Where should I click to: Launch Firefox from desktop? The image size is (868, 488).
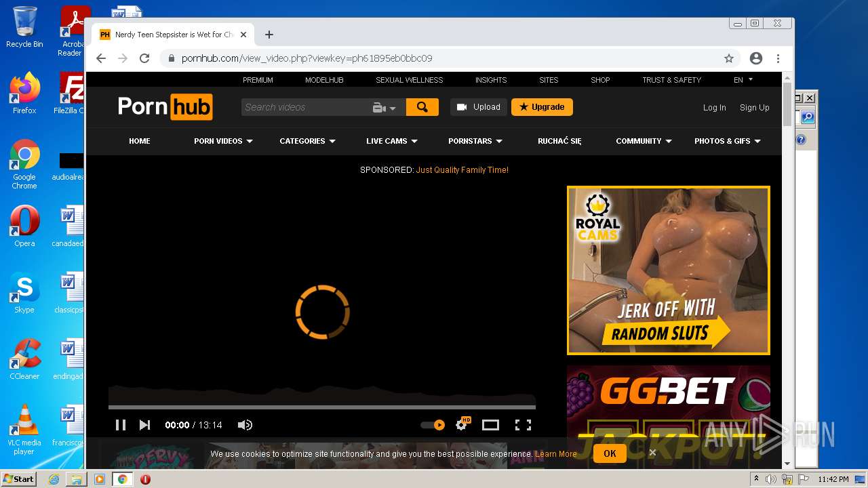tap(24, 94)
